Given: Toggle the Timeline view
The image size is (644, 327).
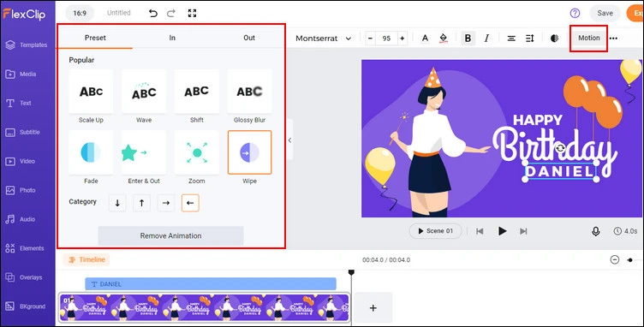Looking at the screenshot, I should click(x=86, y=259).
